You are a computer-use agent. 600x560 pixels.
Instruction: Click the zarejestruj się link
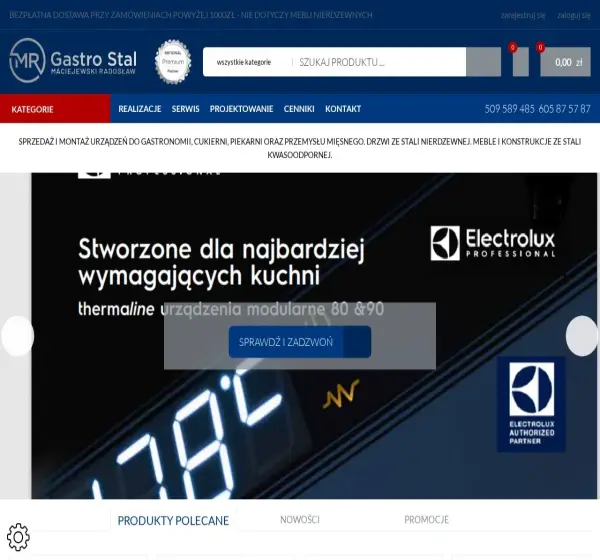(x=523, y=15)
